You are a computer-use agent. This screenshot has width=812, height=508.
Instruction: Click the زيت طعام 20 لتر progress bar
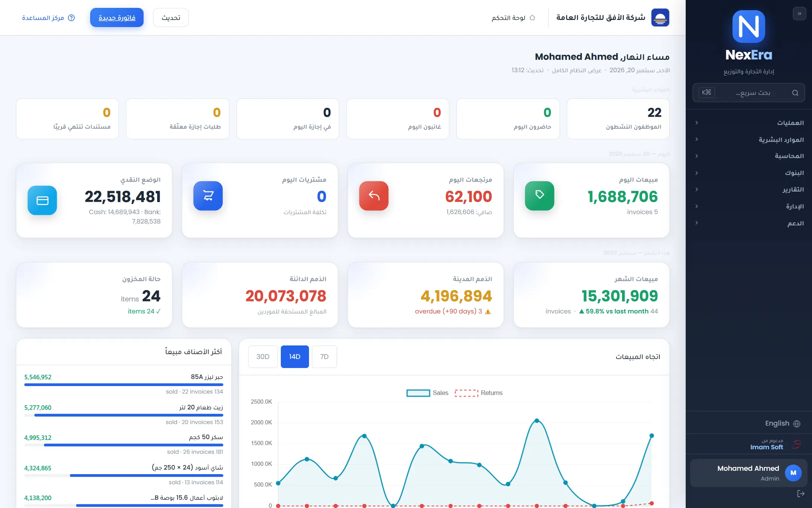click(124, 415)
